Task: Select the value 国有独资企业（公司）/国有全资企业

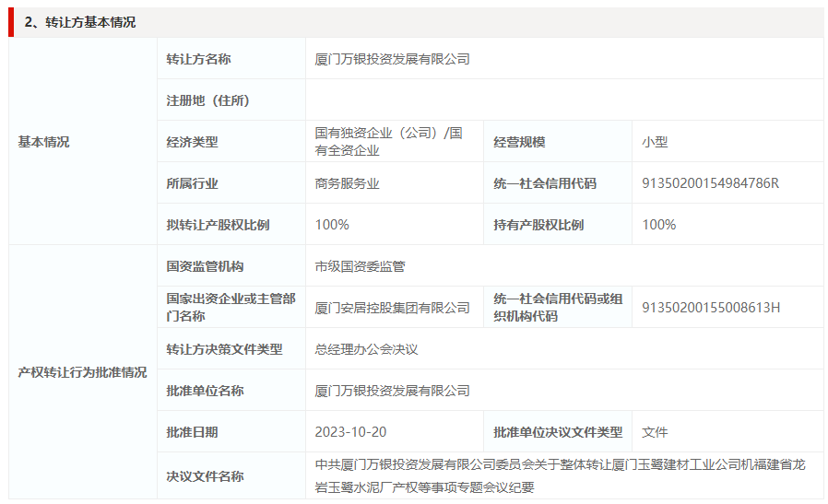Action: [389, 142]
